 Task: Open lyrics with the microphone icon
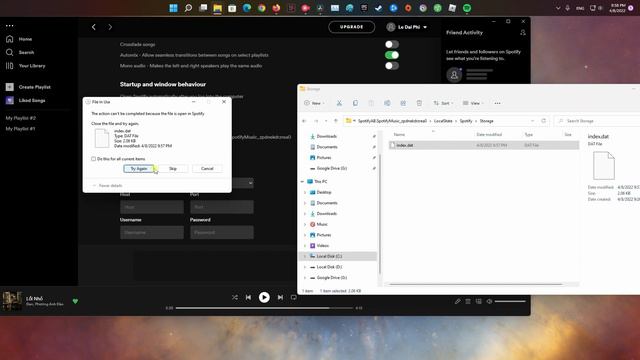tap(458, 302)
